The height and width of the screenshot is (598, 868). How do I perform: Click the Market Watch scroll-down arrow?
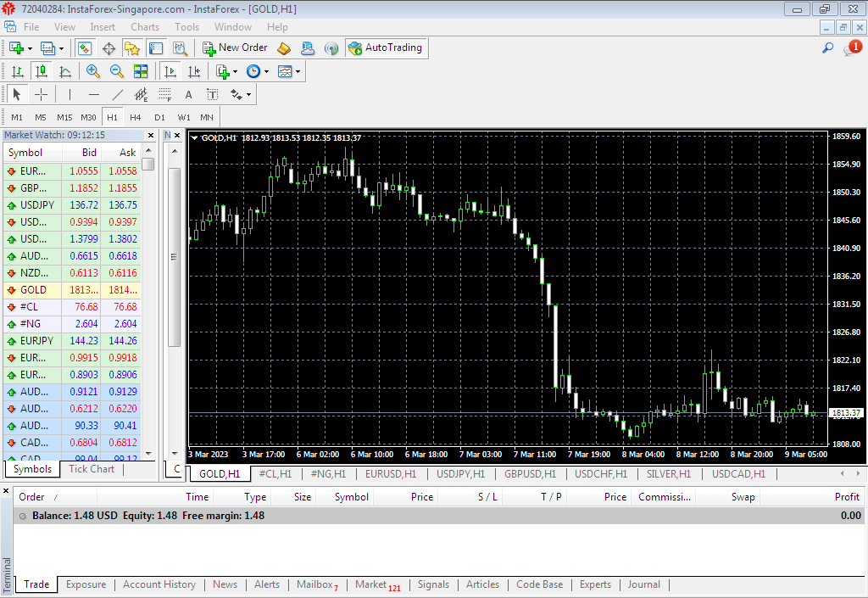(148, 454)
